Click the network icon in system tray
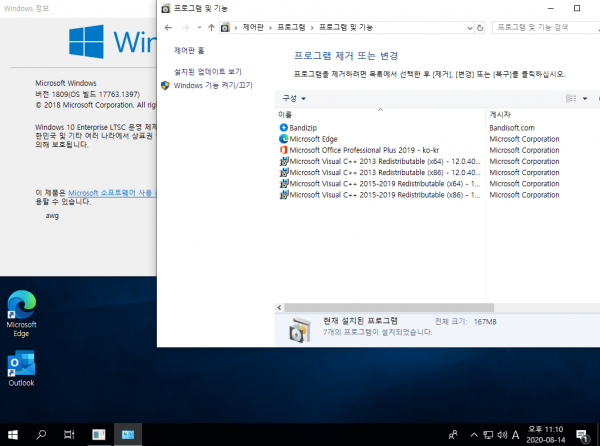The width and height of the screenshot is (600, 446). click(x=488, y=435)
